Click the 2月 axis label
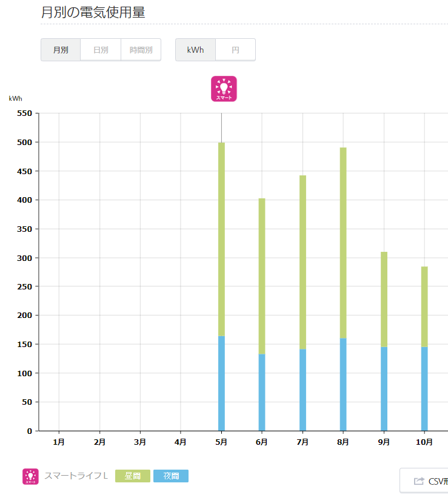The width and height of the screenshot is (448, 503). 99,442
